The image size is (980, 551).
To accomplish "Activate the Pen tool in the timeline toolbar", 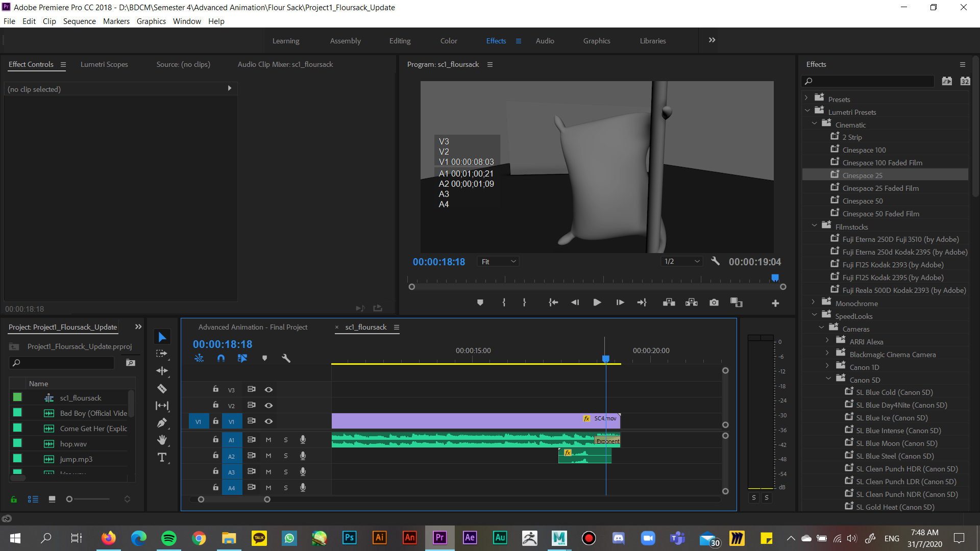I will pos(162,422).
